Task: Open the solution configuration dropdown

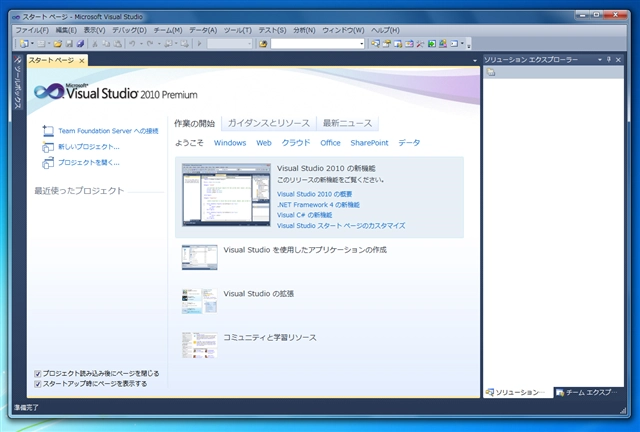Action: click(x=249, y=44)
